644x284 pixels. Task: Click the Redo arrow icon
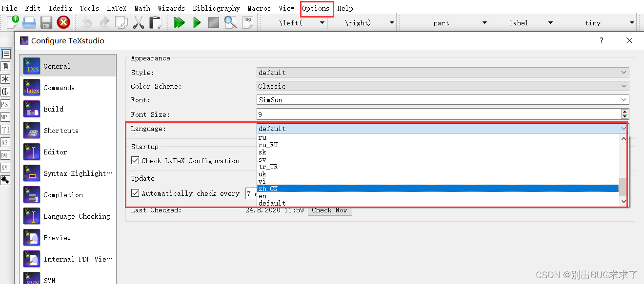point(104,22)
